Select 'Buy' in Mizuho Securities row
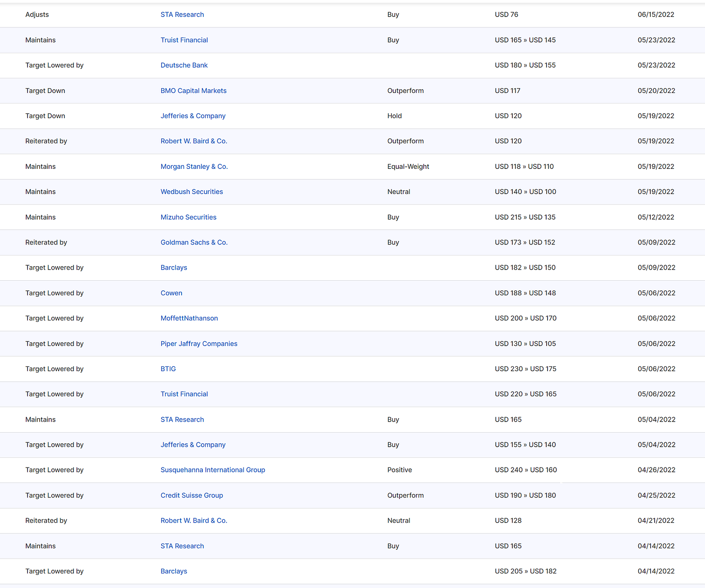The image size is (705, 588). [393, 217]
